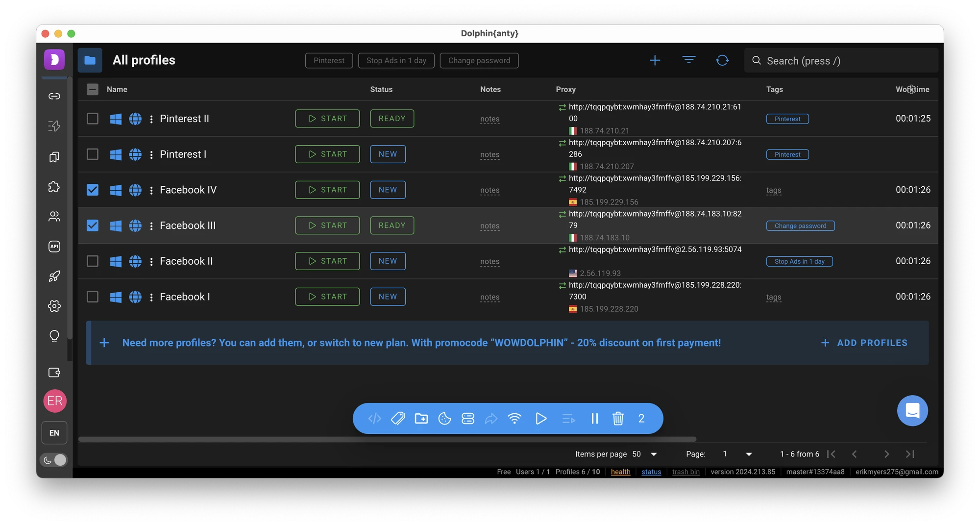Click the blue folder icon beside All profiles
The image size is (980, 526).
click(90, 60)
